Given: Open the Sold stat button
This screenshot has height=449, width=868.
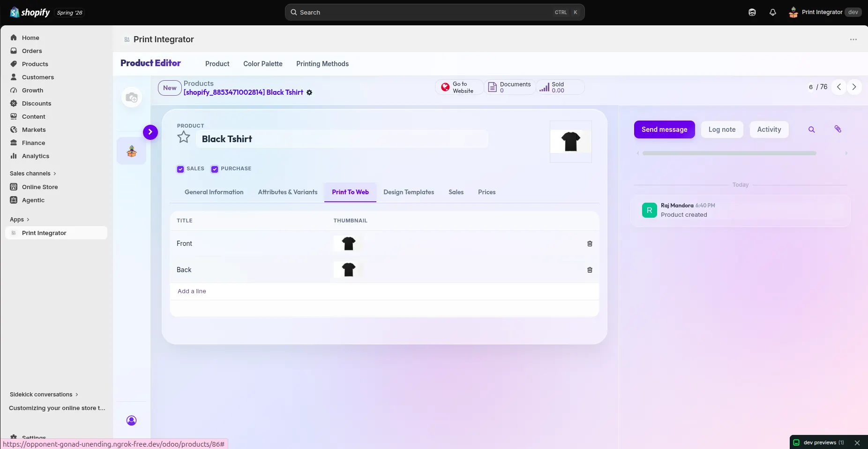Looking at the screenshot, I should tap(561, 87).
